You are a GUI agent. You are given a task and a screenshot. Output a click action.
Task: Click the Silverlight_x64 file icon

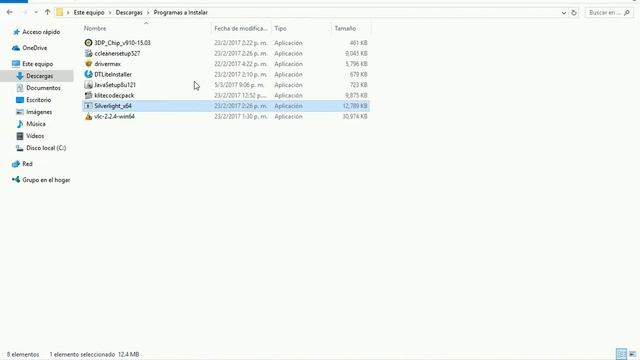88,106
